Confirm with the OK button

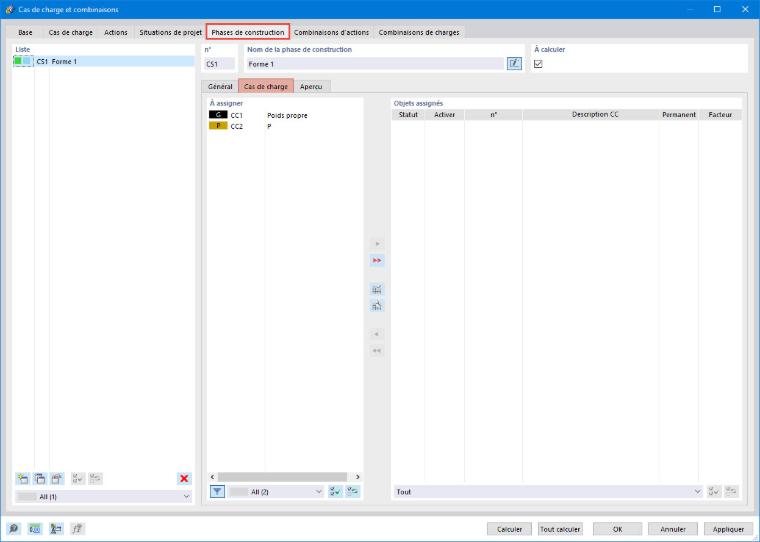618,529
